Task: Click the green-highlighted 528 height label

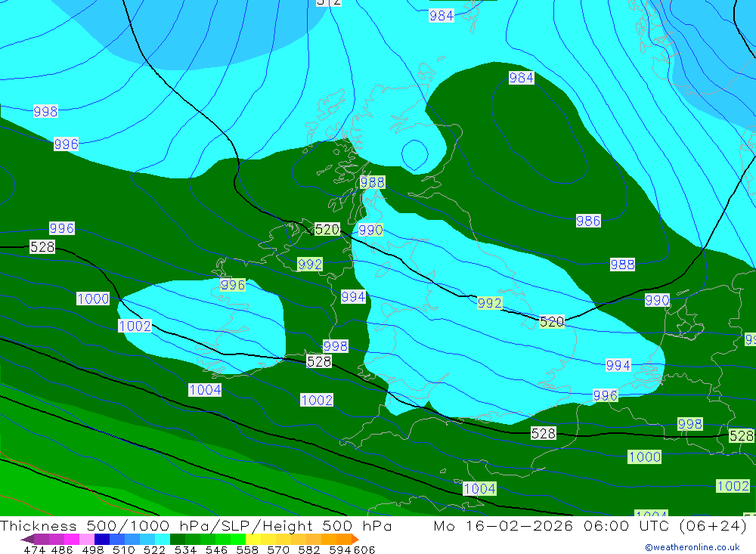Action: (x=741, y=435)
